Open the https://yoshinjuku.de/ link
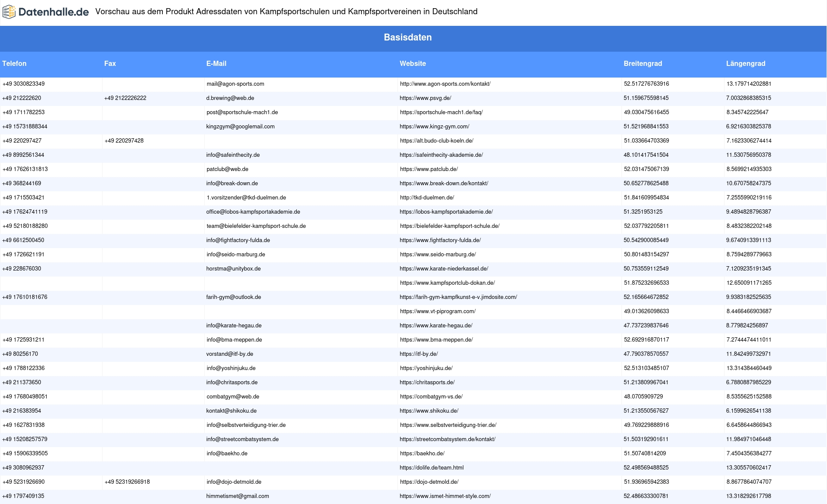The width and height of the screenshot is (827, 504). [426, 368]
